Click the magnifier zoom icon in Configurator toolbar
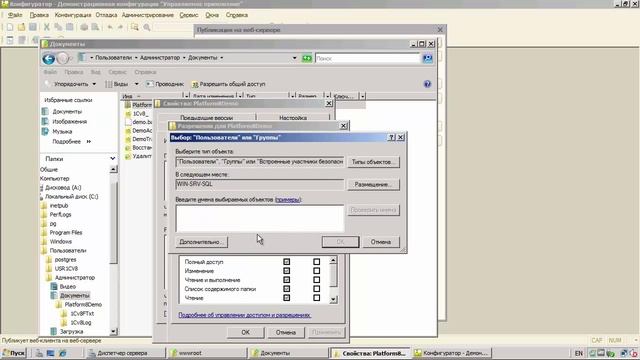Screen dimensions: 640x360 (x=147, y=27)
